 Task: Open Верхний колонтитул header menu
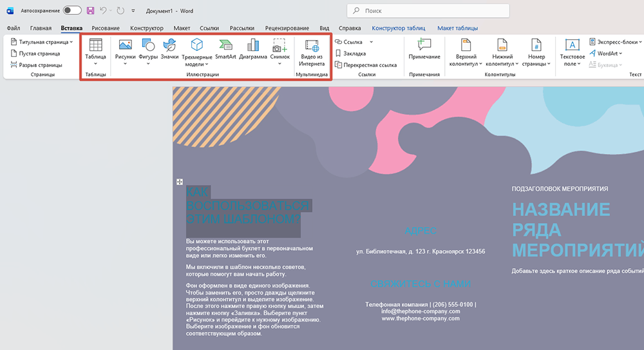pyautogui.click(x=466, y=53)
